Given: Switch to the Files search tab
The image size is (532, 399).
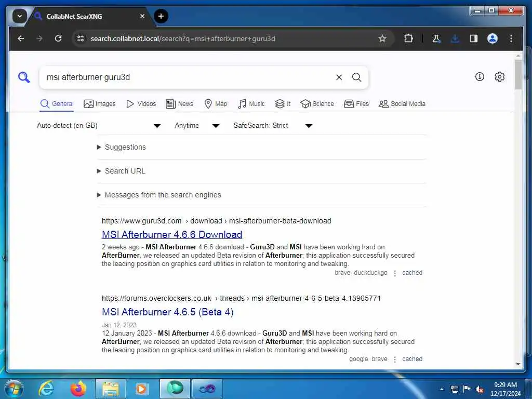Looking at the screenshot, I should click(x=356, y=104).
